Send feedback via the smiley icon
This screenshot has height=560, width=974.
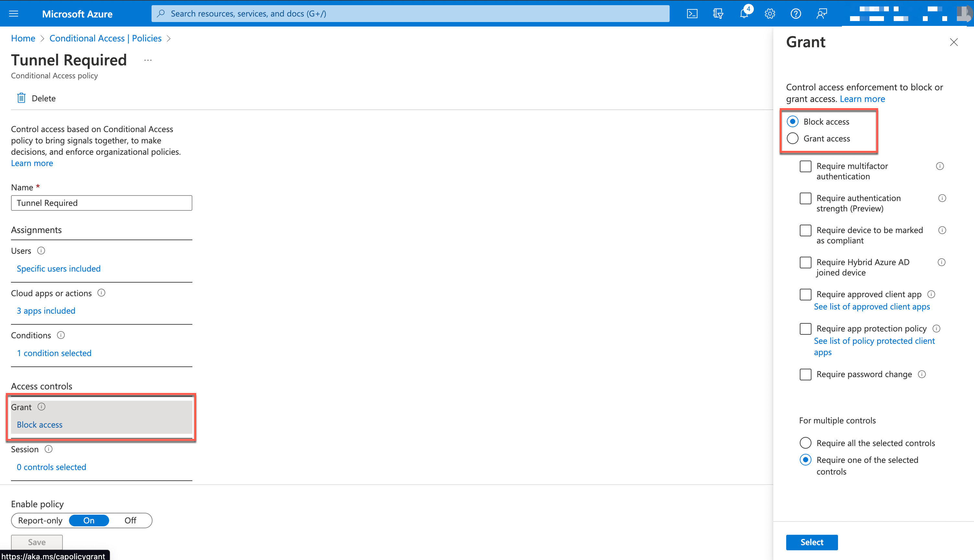point(822,14)
